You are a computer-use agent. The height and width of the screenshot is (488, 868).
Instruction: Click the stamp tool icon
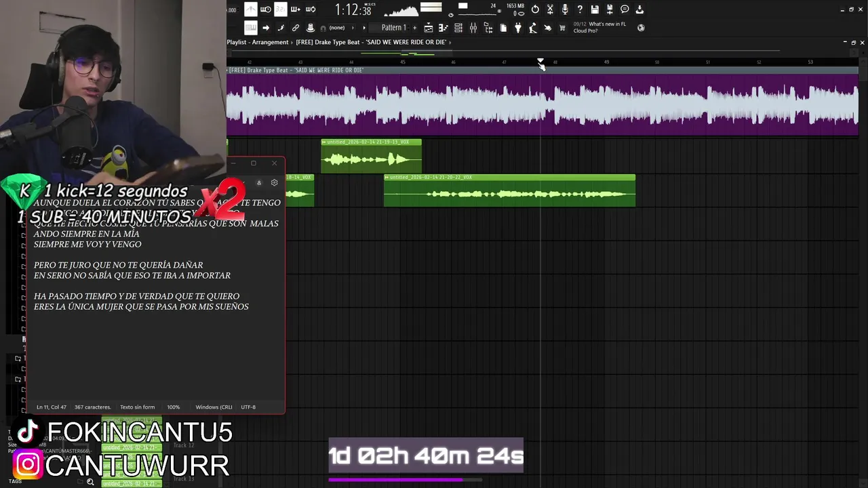311,28
